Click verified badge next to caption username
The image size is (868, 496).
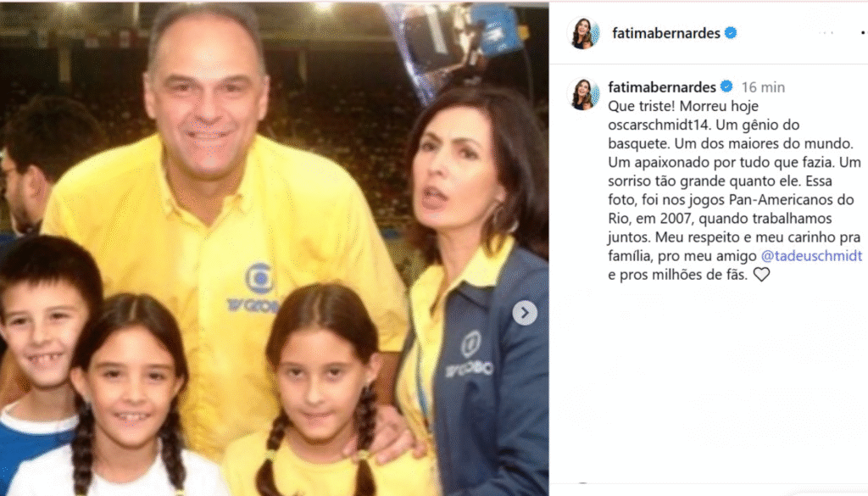click(726, 87)
